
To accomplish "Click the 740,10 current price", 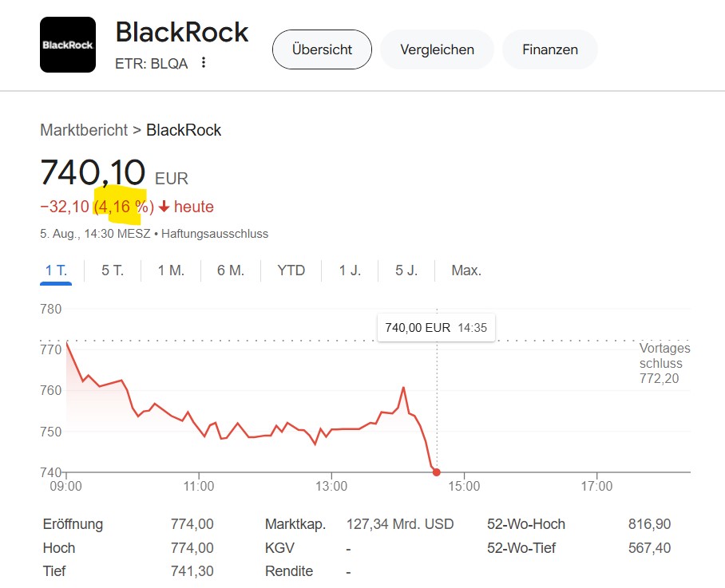I will (x=93, y=172).
